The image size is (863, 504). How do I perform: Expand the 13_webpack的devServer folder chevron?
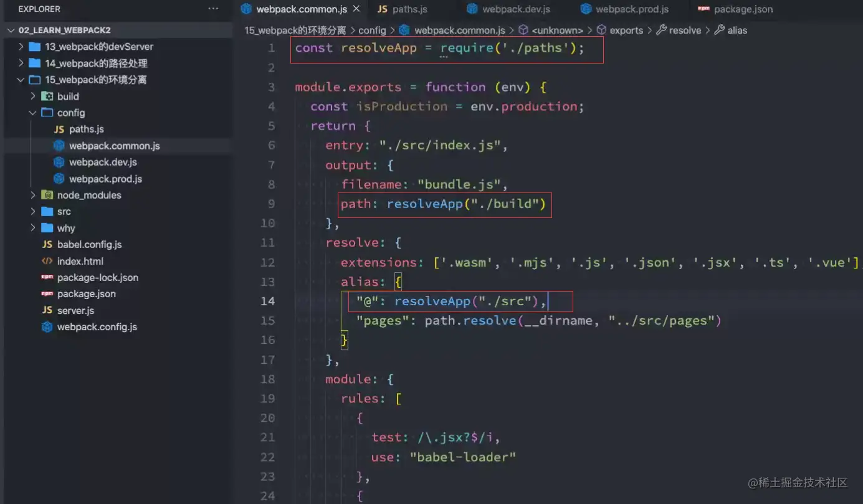(x=21, y=47)
